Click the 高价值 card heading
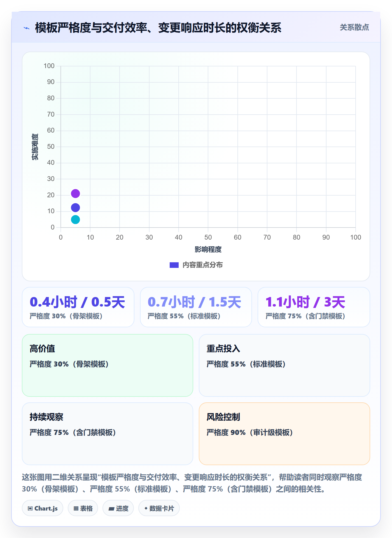 pos(42,349)
